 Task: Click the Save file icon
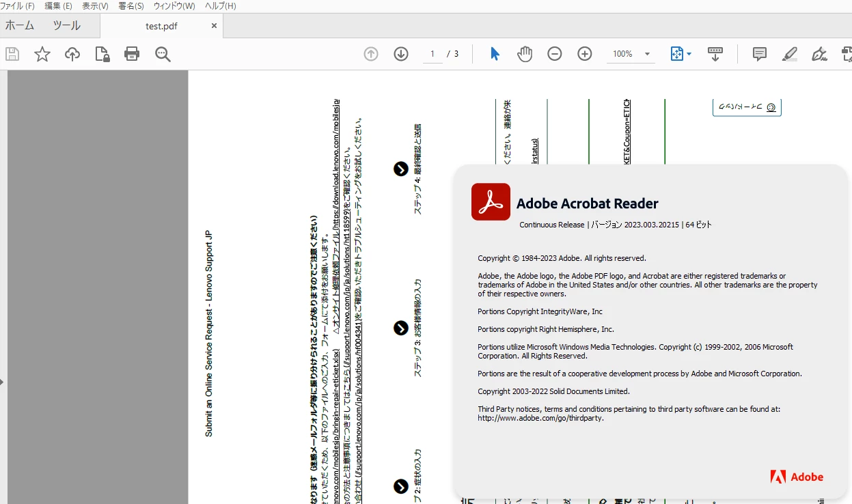(12, 54)
